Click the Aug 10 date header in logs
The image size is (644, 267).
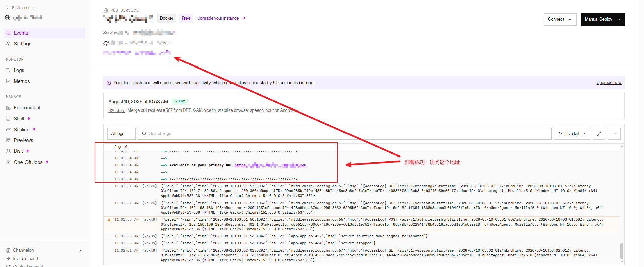(121, 147)
